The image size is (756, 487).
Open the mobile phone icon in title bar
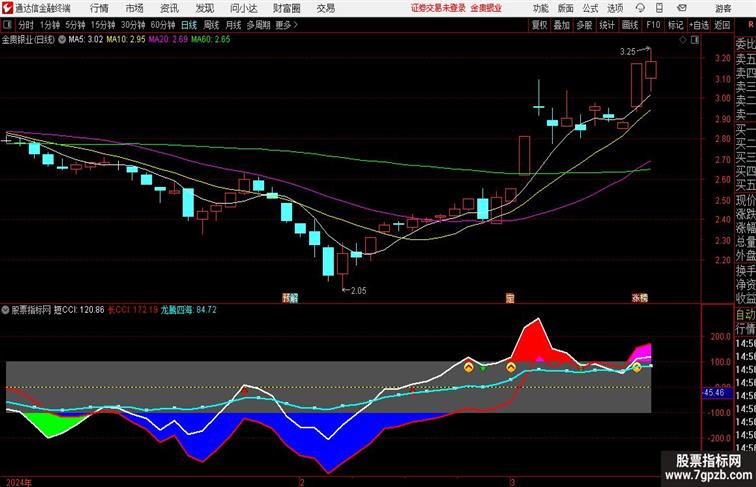(x=659, y=8)
